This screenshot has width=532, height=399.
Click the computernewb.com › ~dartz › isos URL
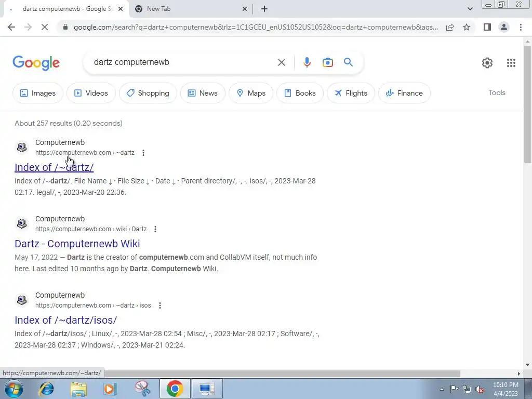click(x=93, y=305)
